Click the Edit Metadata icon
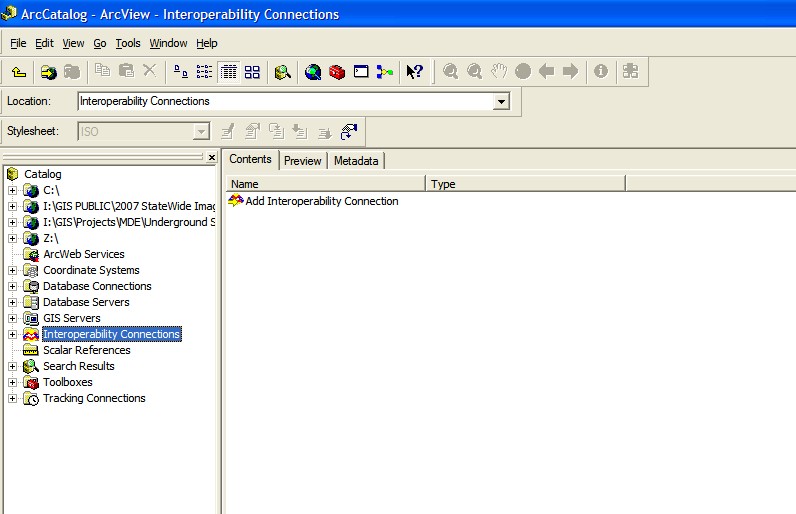 [228, 132]
